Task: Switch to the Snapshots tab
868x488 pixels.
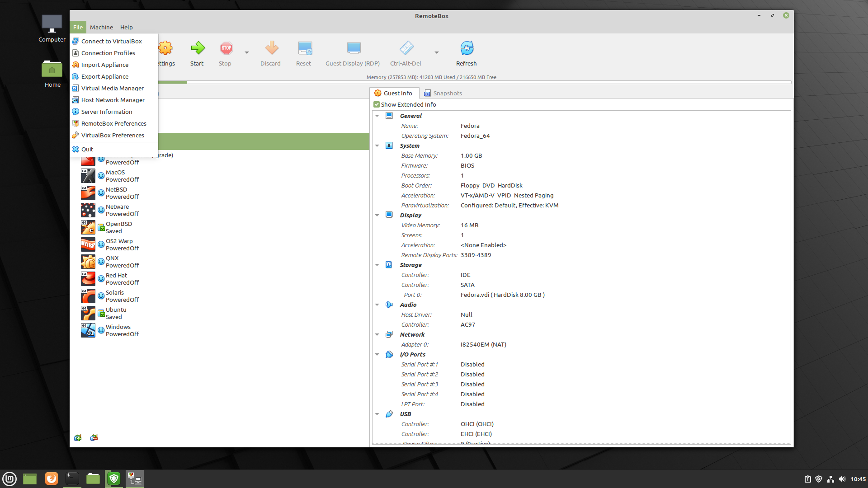Action: (x=447, y=93)
